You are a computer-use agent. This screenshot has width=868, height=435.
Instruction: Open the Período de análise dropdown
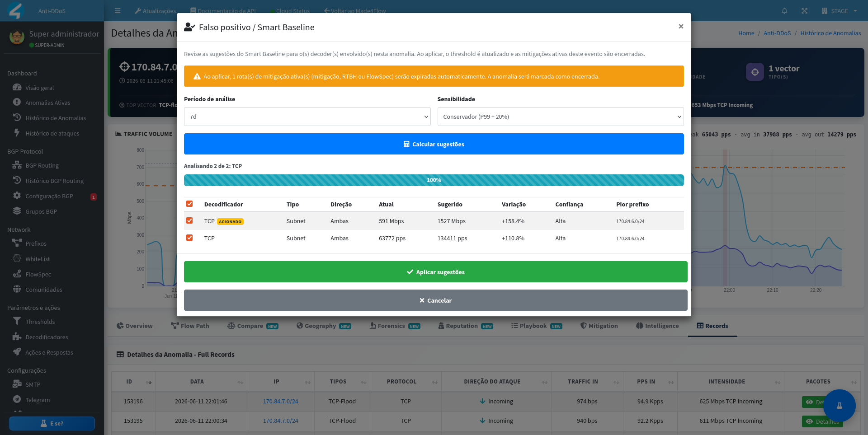click(x=307, y=117)
